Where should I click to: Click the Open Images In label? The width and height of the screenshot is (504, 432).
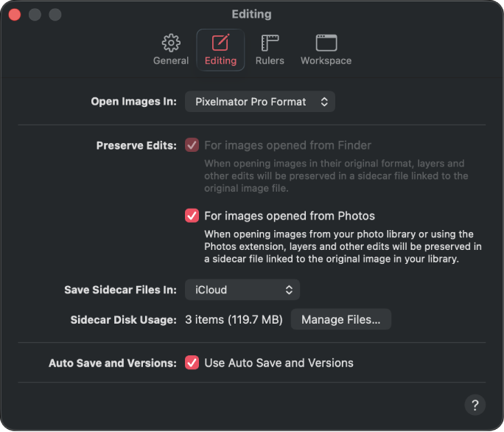133,101
